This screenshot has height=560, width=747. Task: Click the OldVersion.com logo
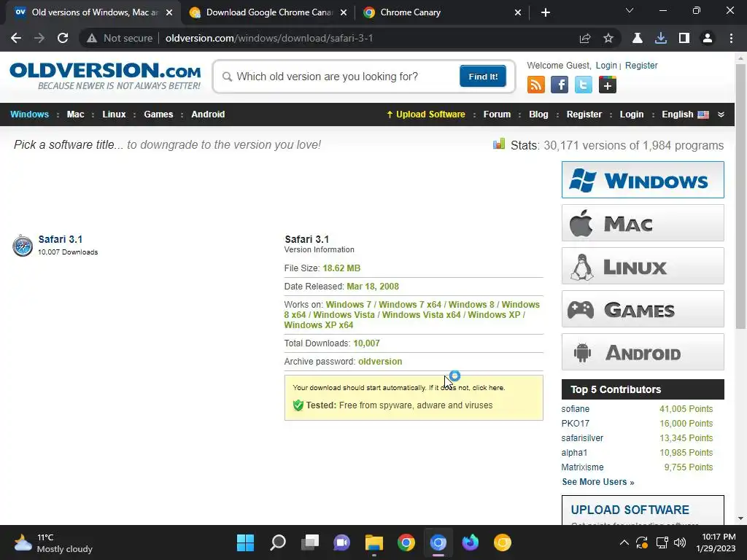click(105, 76)
